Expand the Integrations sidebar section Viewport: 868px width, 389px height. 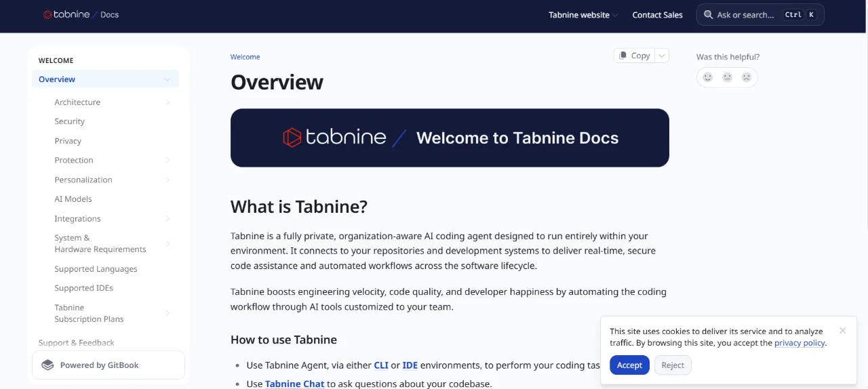[x=167, y=219]
